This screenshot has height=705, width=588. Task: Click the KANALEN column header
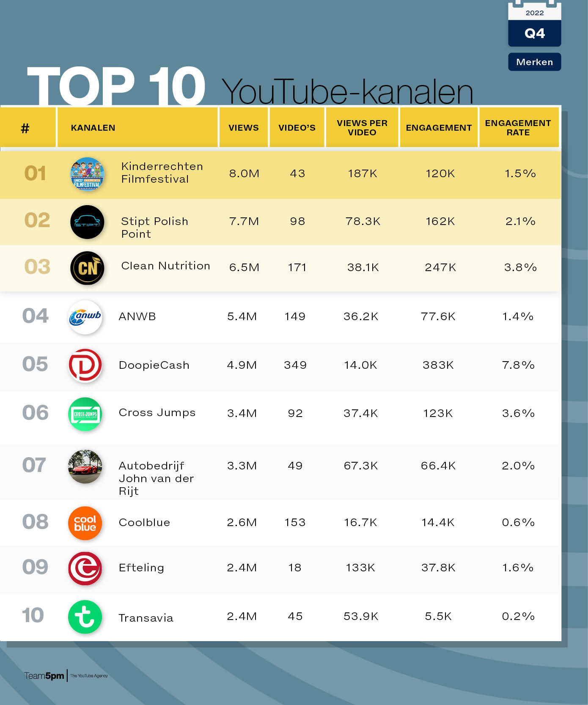(x=93, y=128)
